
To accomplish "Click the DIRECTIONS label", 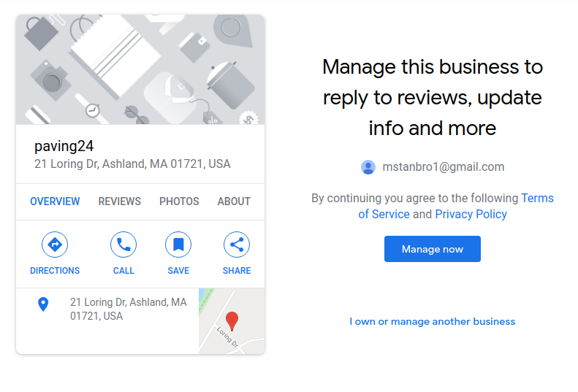I will [55, 270].
